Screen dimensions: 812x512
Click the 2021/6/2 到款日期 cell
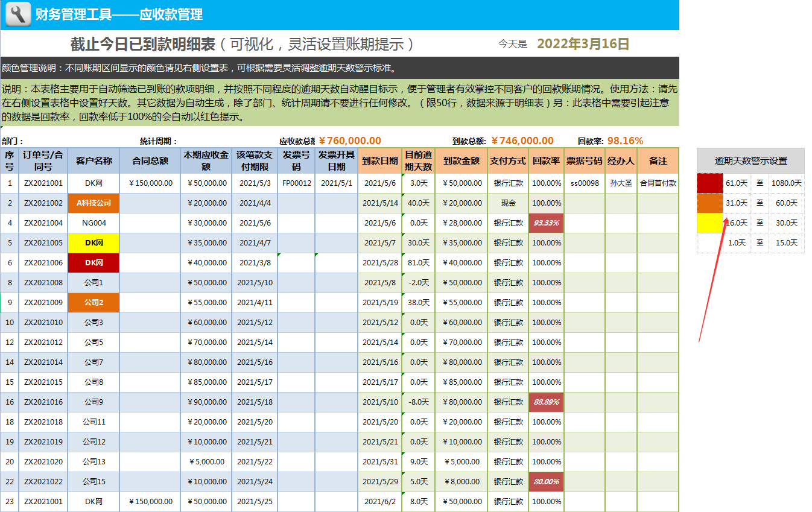tap(380, 502)
